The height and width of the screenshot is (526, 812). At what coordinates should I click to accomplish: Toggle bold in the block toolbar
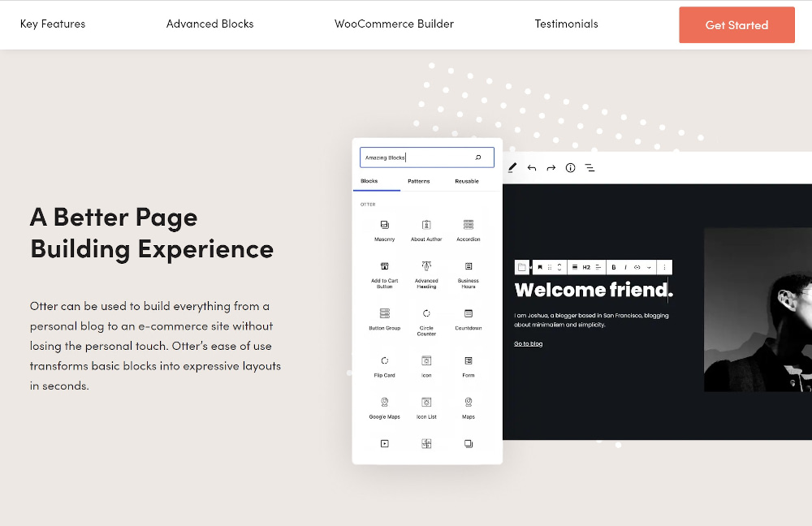click(614, 267)
